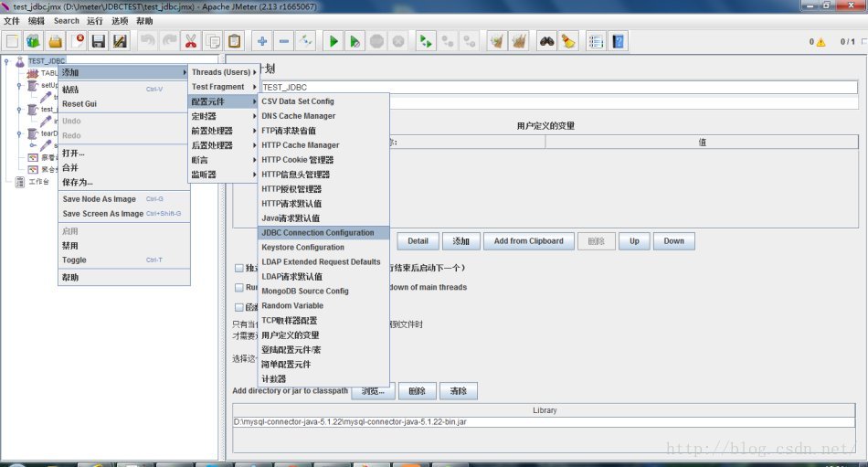
Task: Select 工作台 tree node
Action: pyautogui.click(x=38, y=182)
